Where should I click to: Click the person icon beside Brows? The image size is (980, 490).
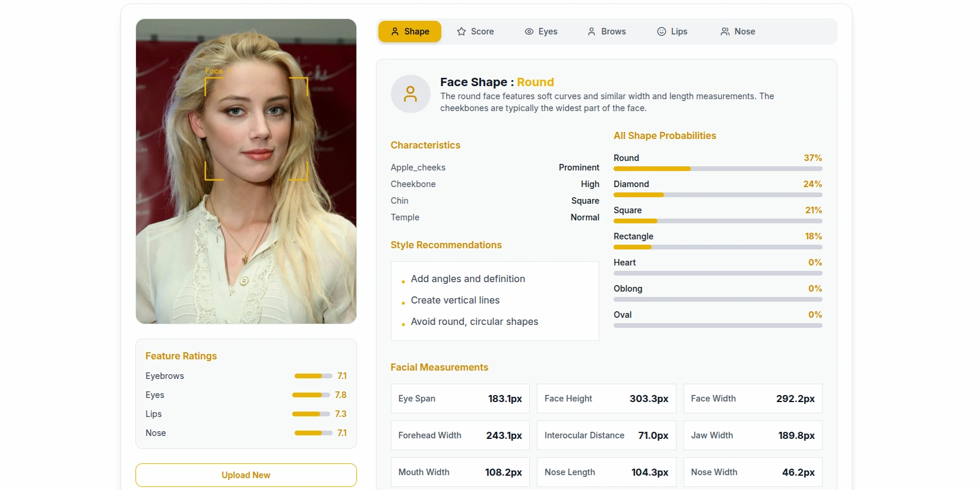click(x=592, y=31)
